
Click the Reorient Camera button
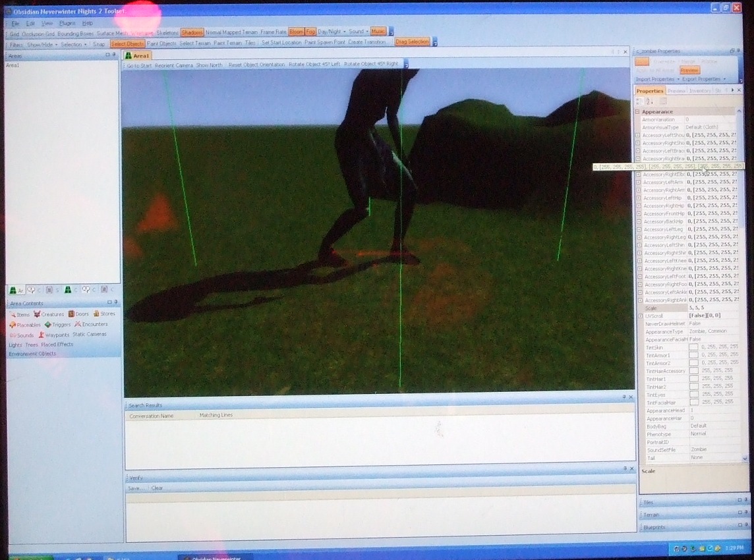(173, 65)
